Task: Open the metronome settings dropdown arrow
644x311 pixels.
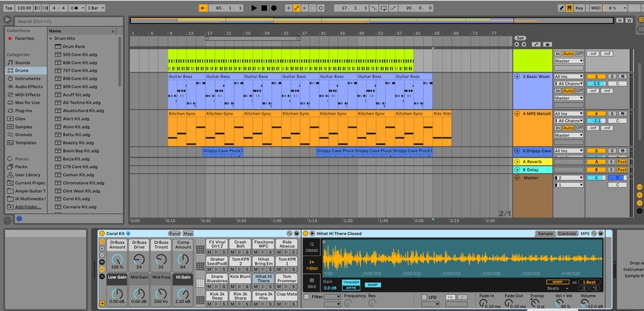Action: click(83, 8)
